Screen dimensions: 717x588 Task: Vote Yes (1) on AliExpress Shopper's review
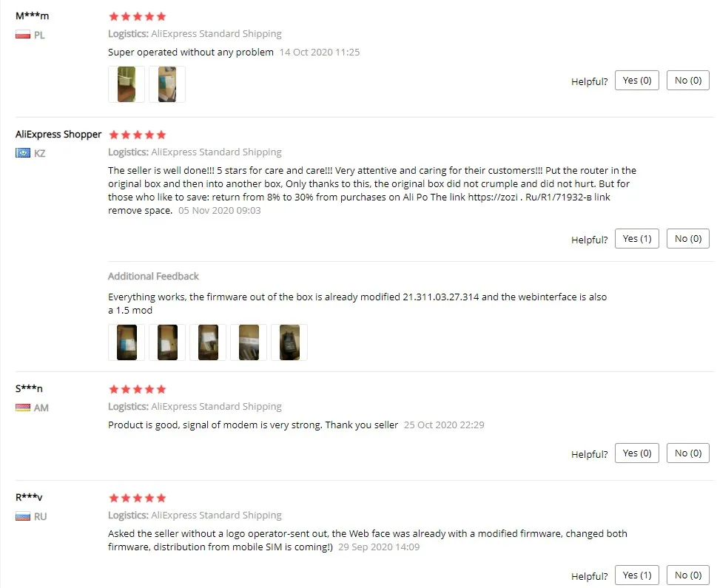click(637, 239)
